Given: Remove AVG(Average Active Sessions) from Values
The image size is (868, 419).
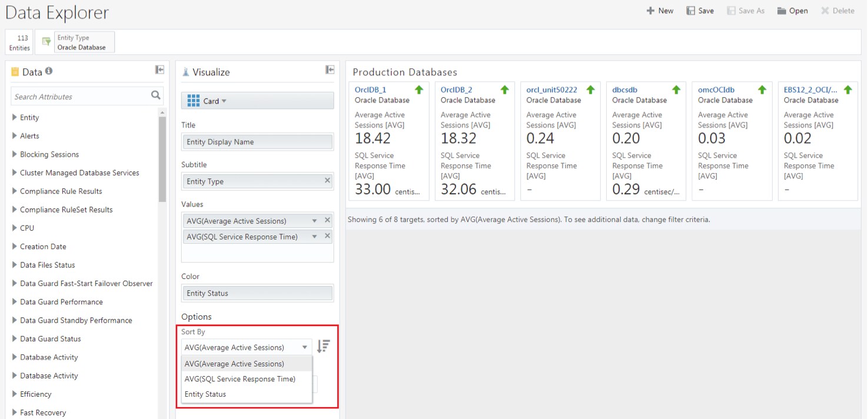Looking at the screenshot, I should point(328,220).
